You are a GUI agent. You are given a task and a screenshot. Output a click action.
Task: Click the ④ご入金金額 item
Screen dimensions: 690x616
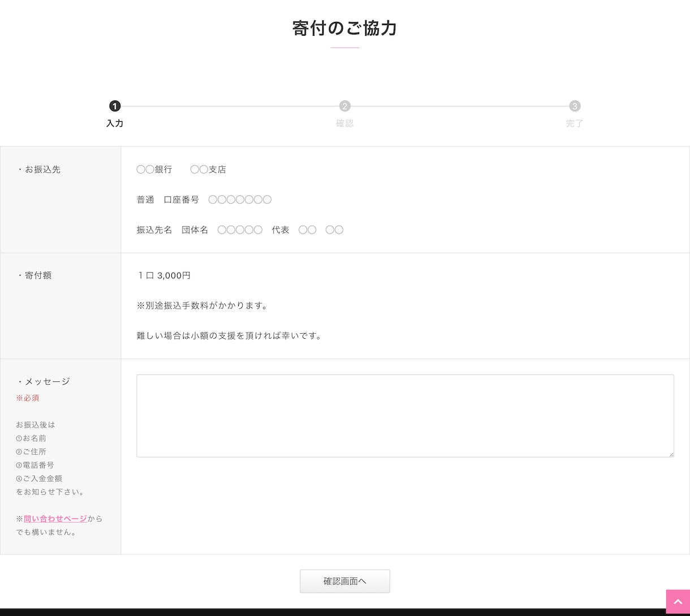point(39,479)
